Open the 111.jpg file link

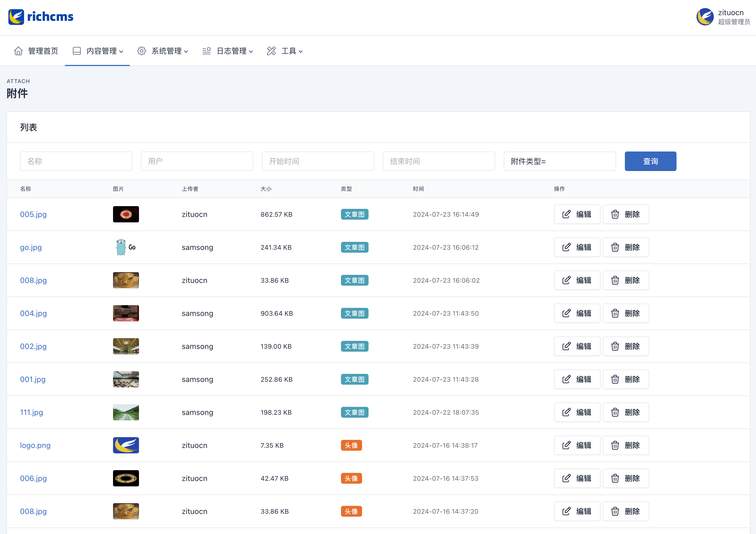tap(32, 412)
